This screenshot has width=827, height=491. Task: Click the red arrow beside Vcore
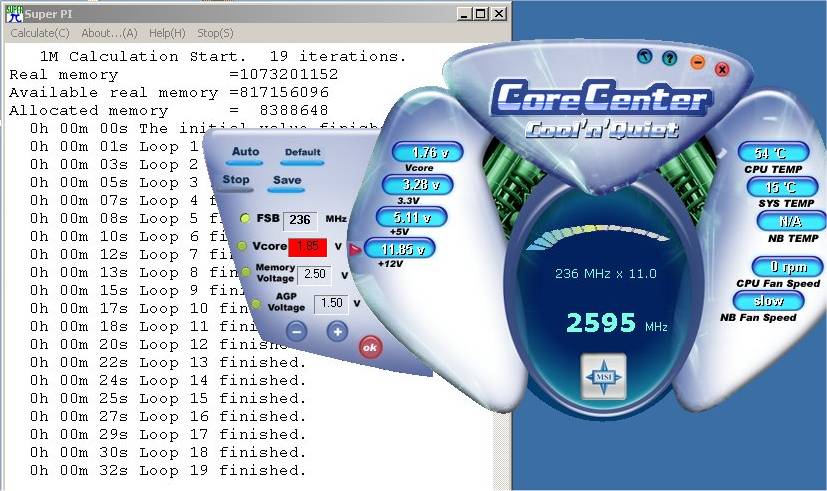tap(354, 249)
